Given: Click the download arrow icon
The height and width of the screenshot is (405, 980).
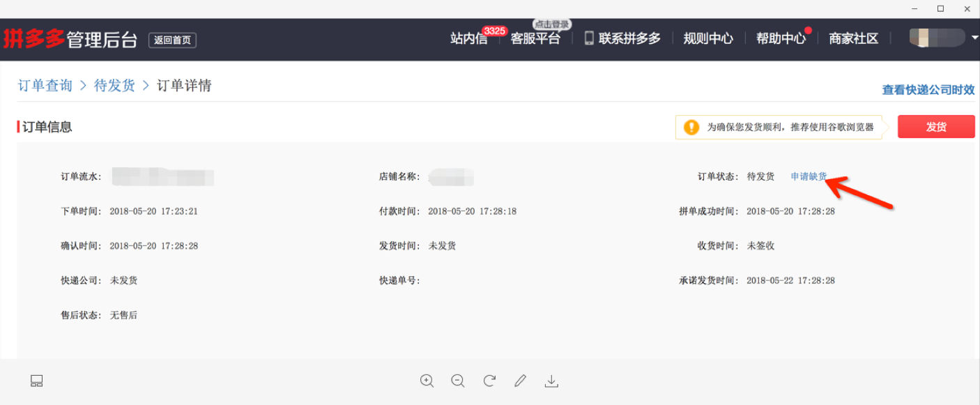Looking at the screenshot, I should pyautogui.click(x=551, y=381).
